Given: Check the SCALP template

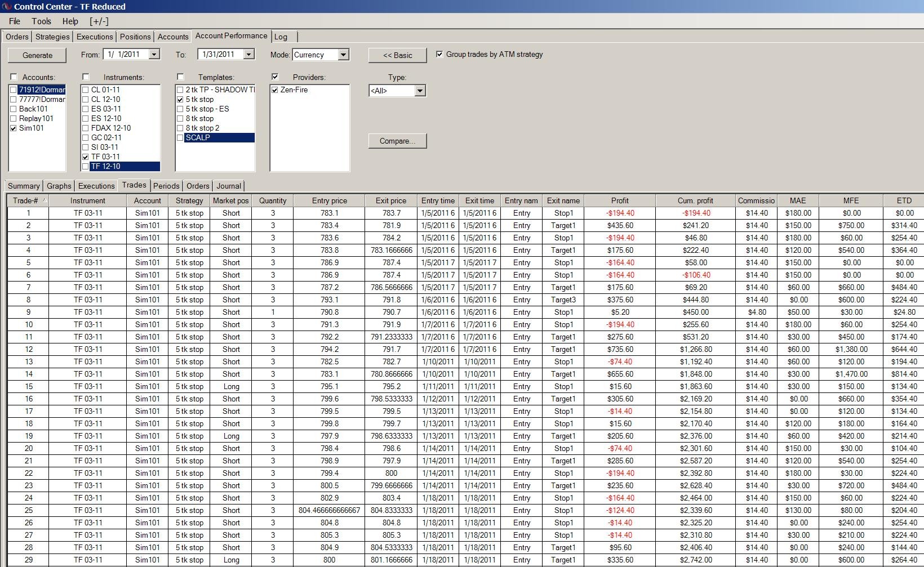Looking at the screenshot, I should pyautogui.click(x=180, y=137).
